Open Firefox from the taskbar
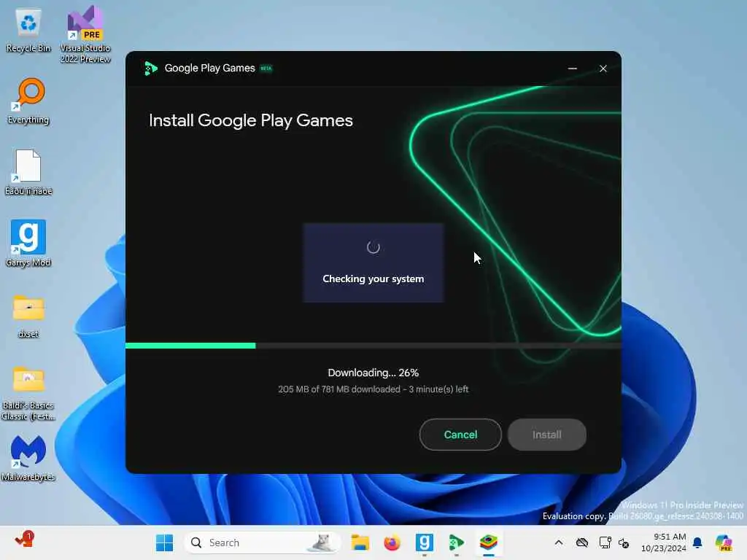The image size is (747, 560). click(x=392, y=542)
